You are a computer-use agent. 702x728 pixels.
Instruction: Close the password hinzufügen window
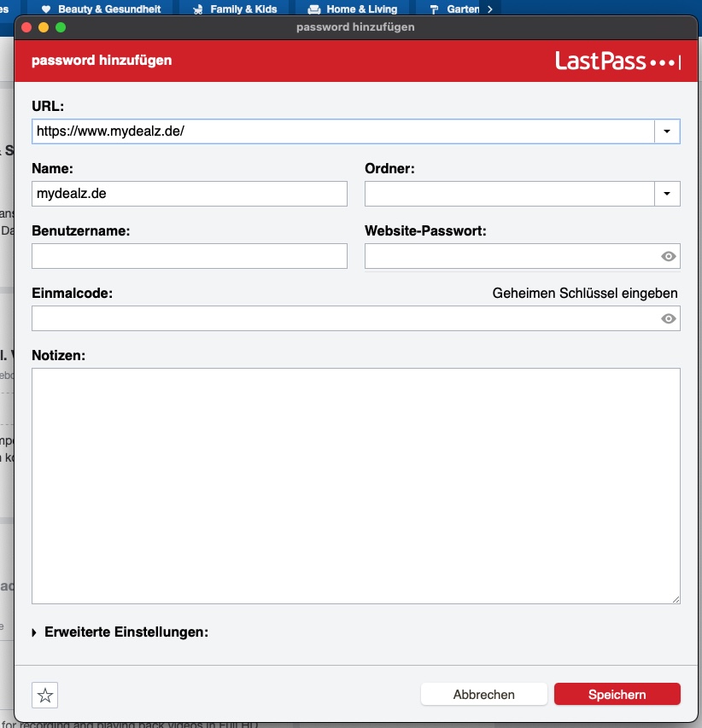pyautogui.click(x=26, y=27)
